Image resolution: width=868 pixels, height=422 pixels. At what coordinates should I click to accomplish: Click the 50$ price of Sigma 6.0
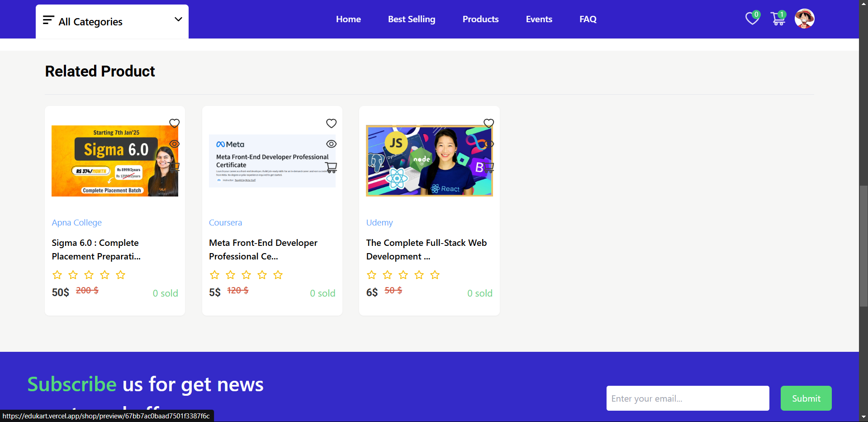click(61, 293)
